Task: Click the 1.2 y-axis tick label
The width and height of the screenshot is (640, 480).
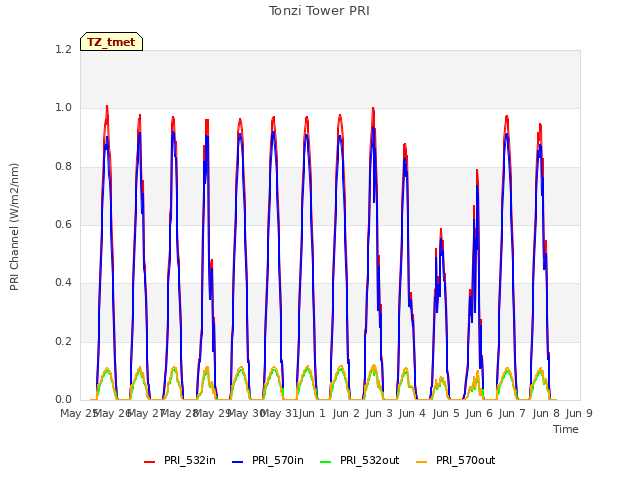Action: coord(63,49)
